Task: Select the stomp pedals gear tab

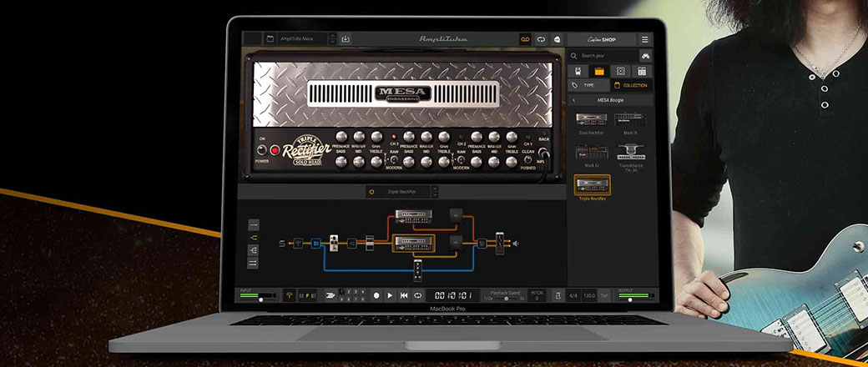Action: pyautogui.click(x=578, y=71)
